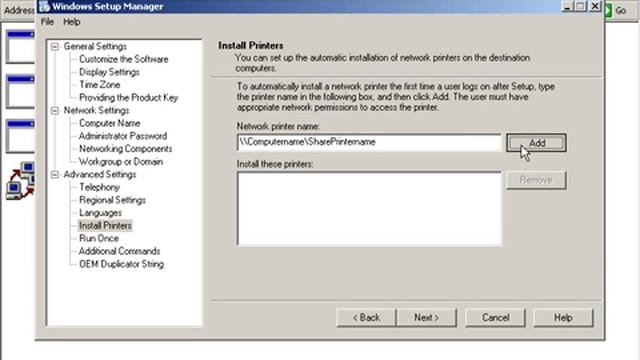Cancel the setup wizard
This screenshot has width=640, height=360.
point(495,318)
